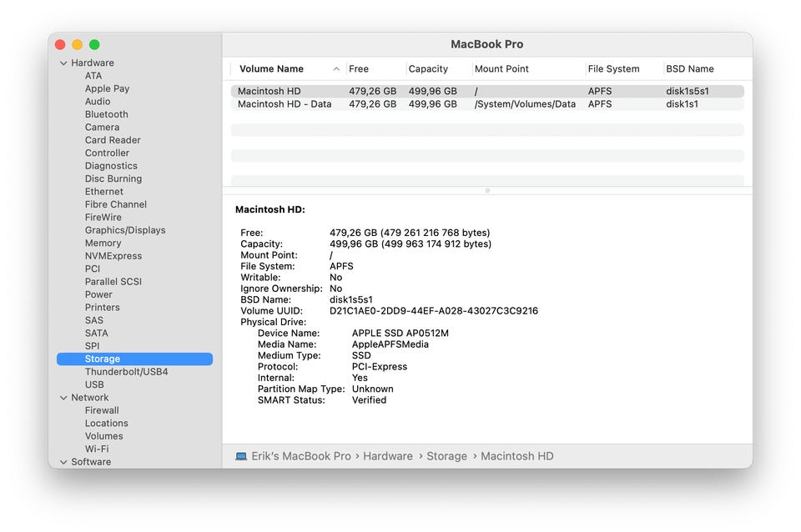The image size is (801, 532).
Task: Collapse the Network section chevron
Action: (63, 398)
